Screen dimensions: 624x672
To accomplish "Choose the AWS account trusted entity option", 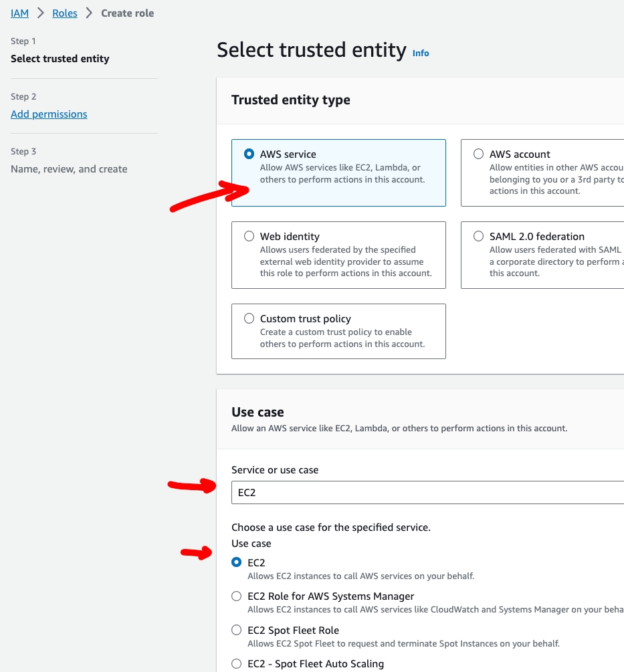I will click(479, 154).
